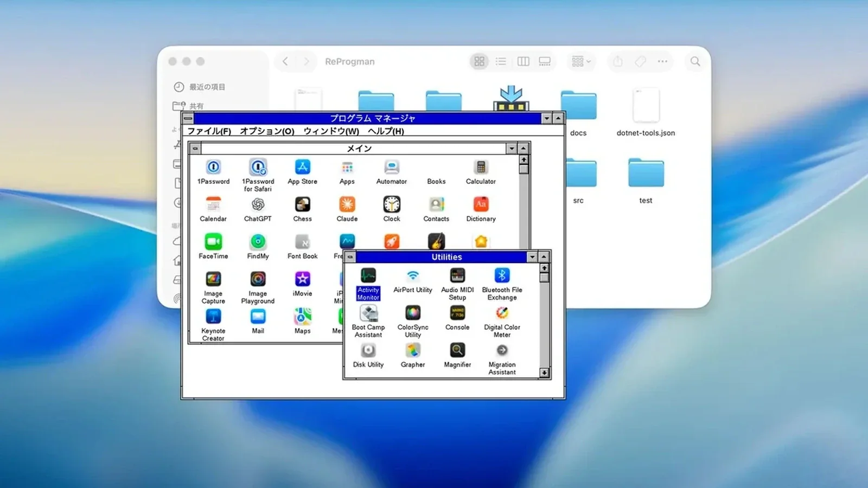
Task: Launch the Automator icon
Action: click(x=392, y=167)
